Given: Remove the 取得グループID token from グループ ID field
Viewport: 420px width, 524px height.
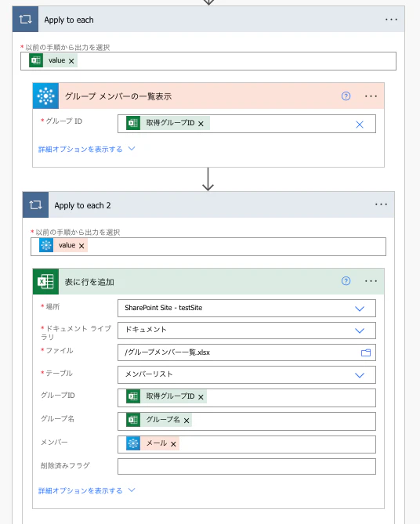Looking at the screenshot, I should (201, 124).
